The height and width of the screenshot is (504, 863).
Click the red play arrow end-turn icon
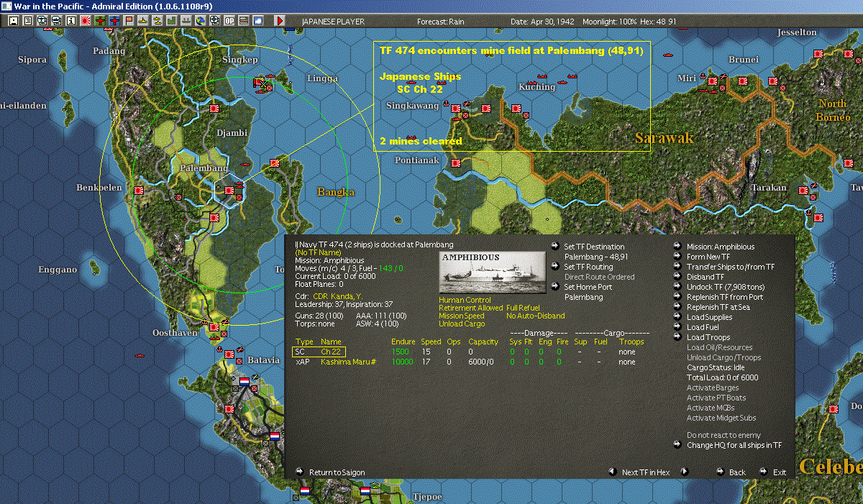280,21
